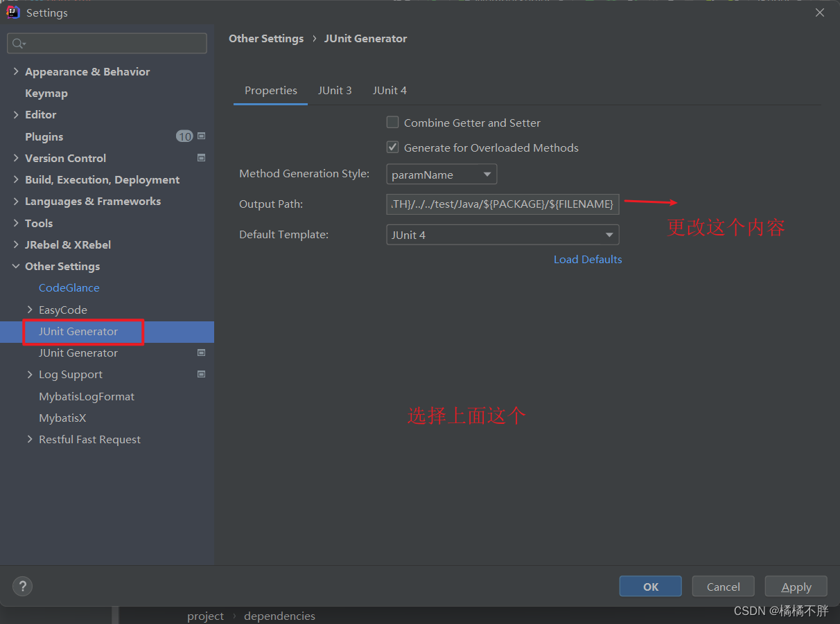Expand Build, Execution, Deployment section
This screenshot has width=840, height=624.
point(16,179)
